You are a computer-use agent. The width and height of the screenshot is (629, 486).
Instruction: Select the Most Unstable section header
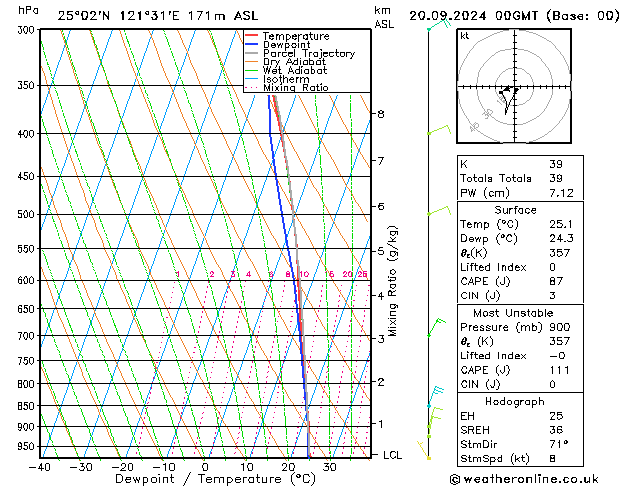tap(515, 312)
